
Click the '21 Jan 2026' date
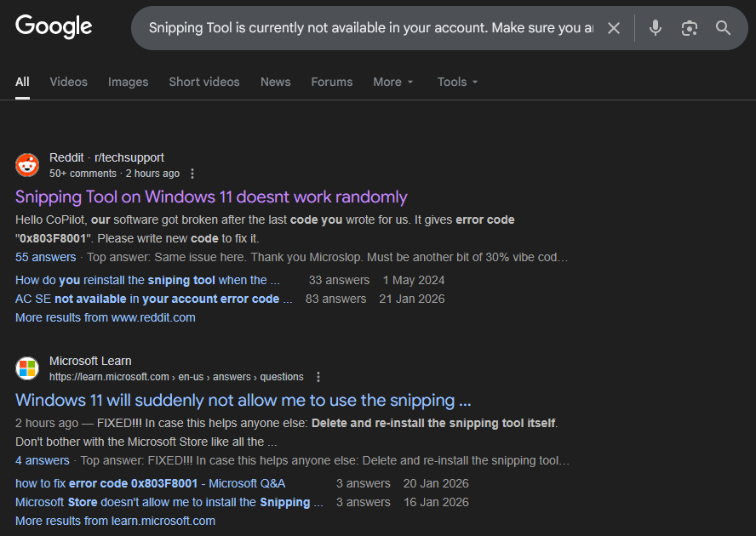coord(412,299)
